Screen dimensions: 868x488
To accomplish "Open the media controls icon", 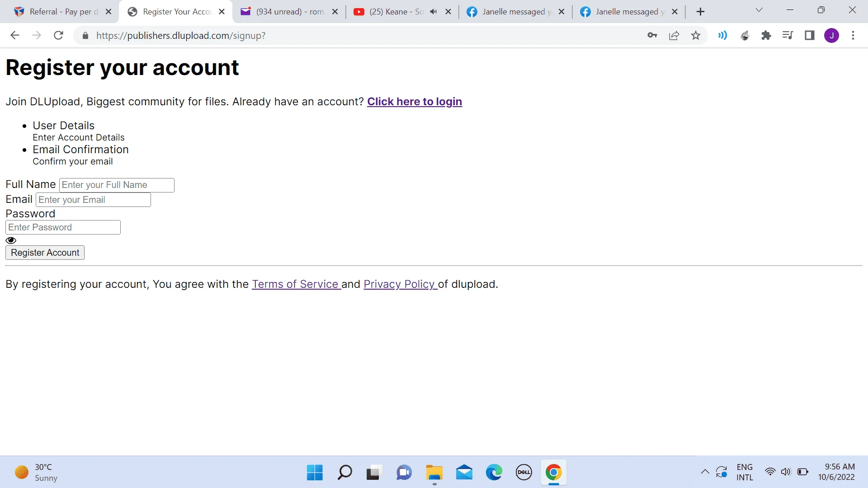I will coord(788,35).
